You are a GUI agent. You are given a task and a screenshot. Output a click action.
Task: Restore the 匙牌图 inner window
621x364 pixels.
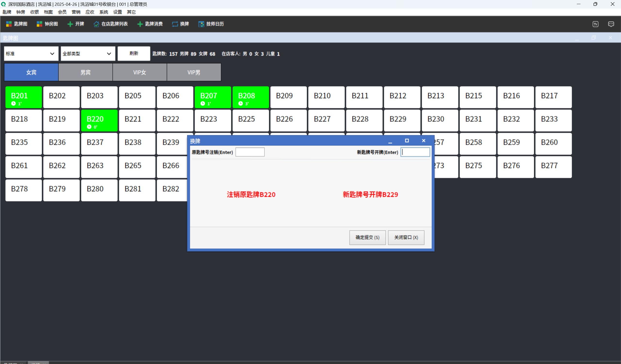(x=594, y=38)
